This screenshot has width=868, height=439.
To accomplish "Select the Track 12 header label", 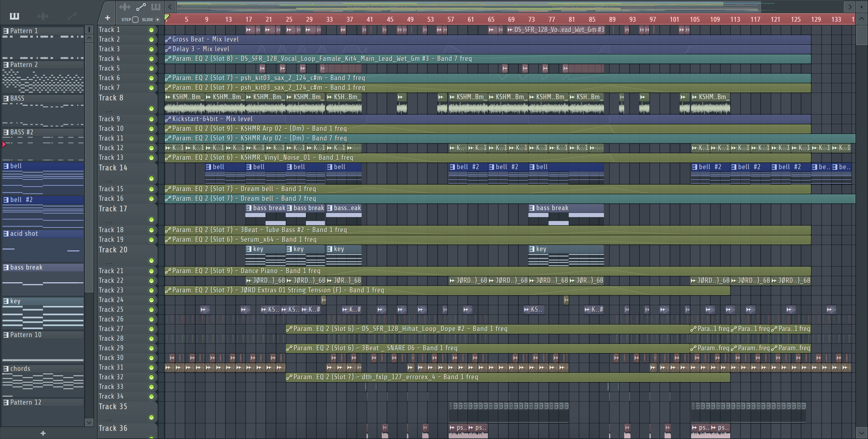I will point(111,148).
